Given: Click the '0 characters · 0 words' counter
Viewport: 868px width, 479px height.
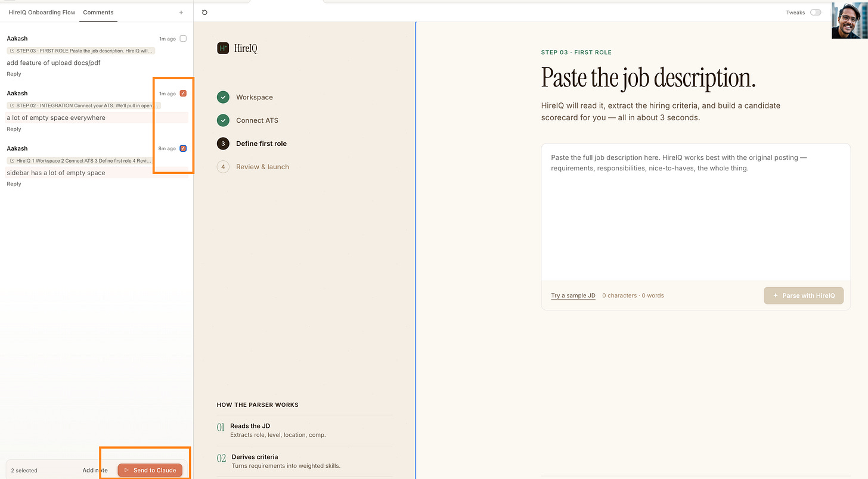Looking at the screenshot, I should click(x=633, y=296).
